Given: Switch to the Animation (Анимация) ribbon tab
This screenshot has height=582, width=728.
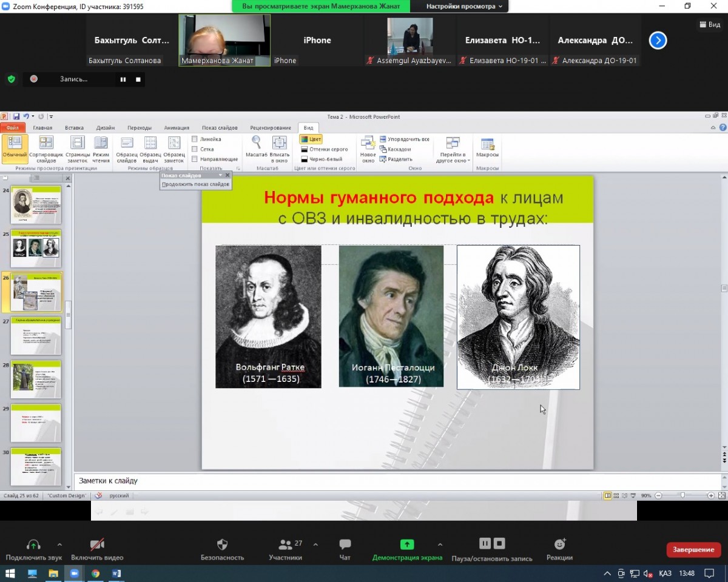Looking at the screenshot, I should pyautogui.click(x=177, y=128).
